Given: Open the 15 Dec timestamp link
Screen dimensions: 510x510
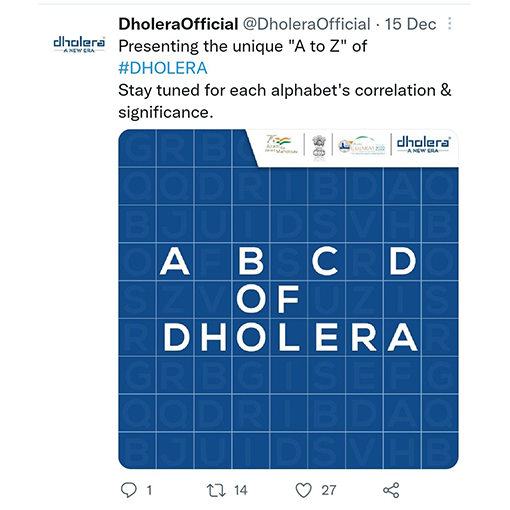Looking at the screenshot, I should pos(410,24).
